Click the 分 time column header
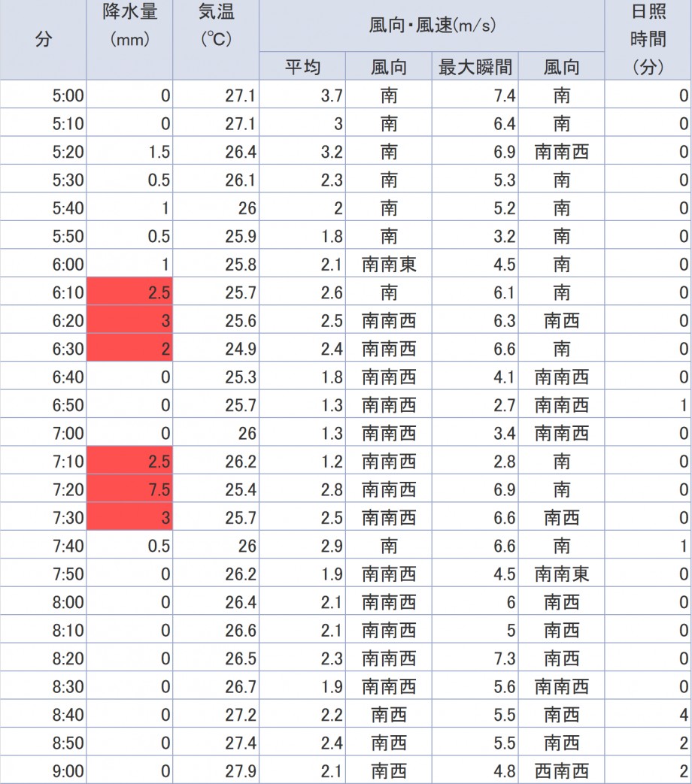 pos(44,39)
